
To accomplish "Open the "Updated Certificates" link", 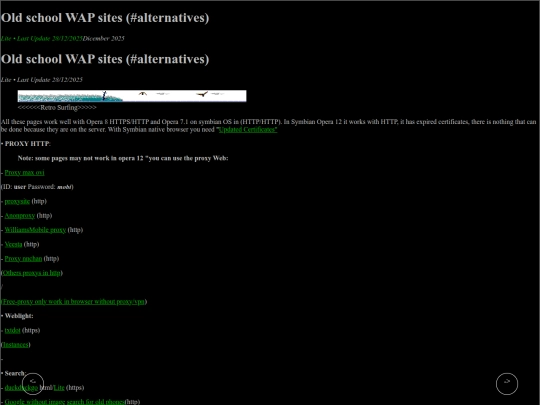I will pyautogui.click(x=248, y=129).
